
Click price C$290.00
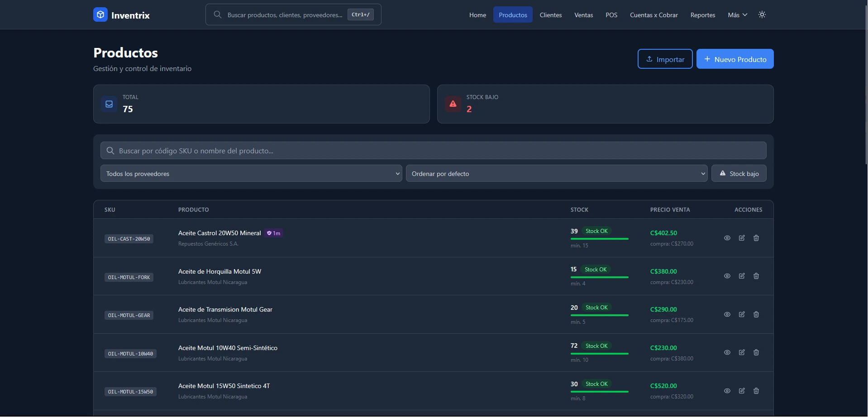pyautogui.click(x=663, y=309)
